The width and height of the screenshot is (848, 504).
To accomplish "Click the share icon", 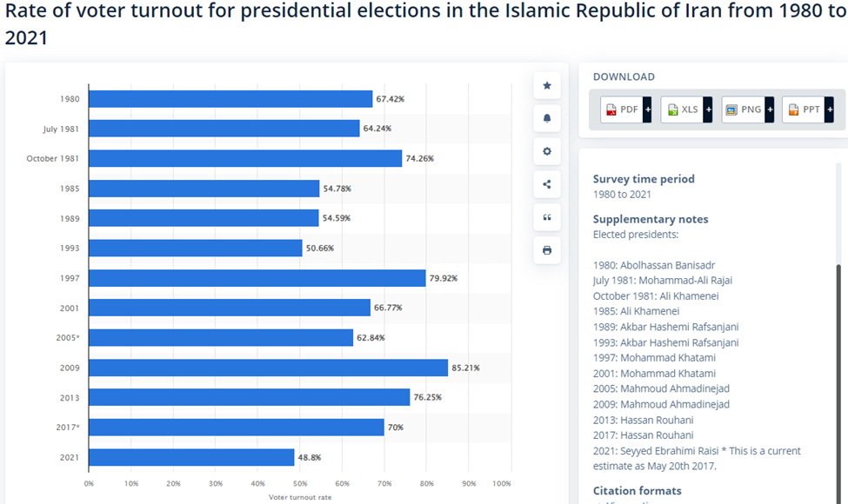I will point(547,184).
